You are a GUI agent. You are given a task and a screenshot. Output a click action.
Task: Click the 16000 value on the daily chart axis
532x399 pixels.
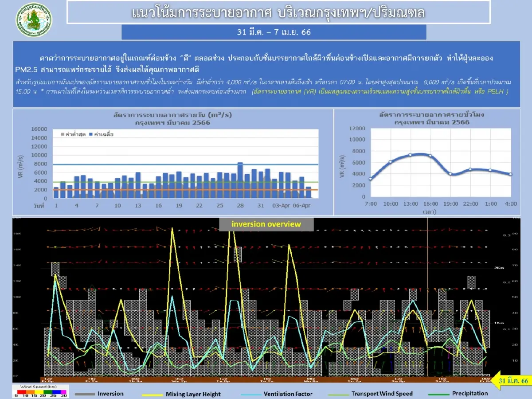39,129
